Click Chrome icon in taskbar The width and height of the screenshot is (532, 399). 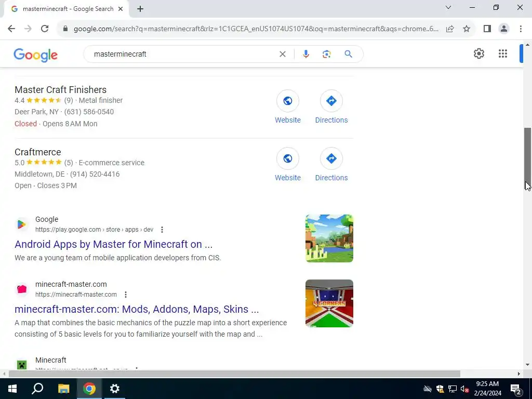[x=89, y=389]
